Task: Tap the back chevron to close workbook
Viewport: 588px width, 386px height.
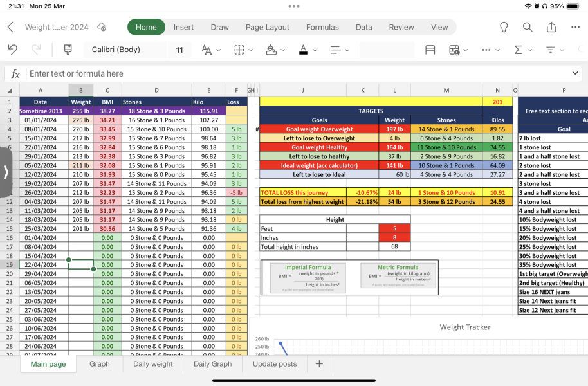Action: 10,27
